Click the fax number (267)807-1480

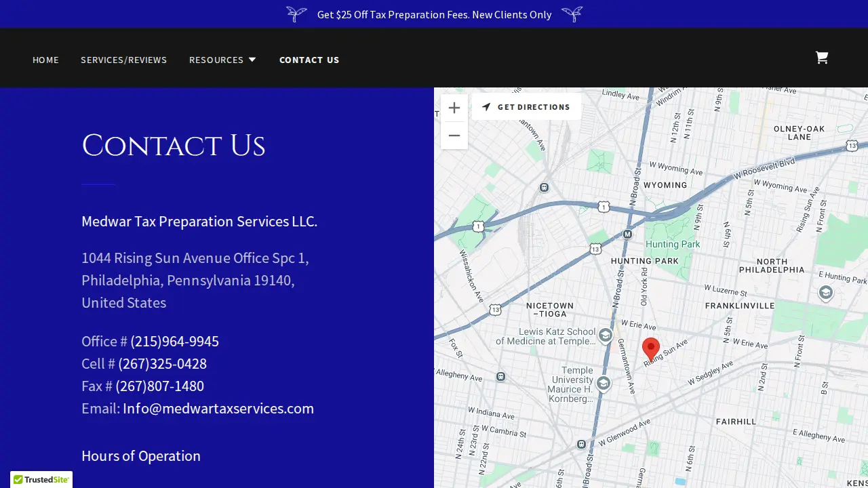point(159,386)
